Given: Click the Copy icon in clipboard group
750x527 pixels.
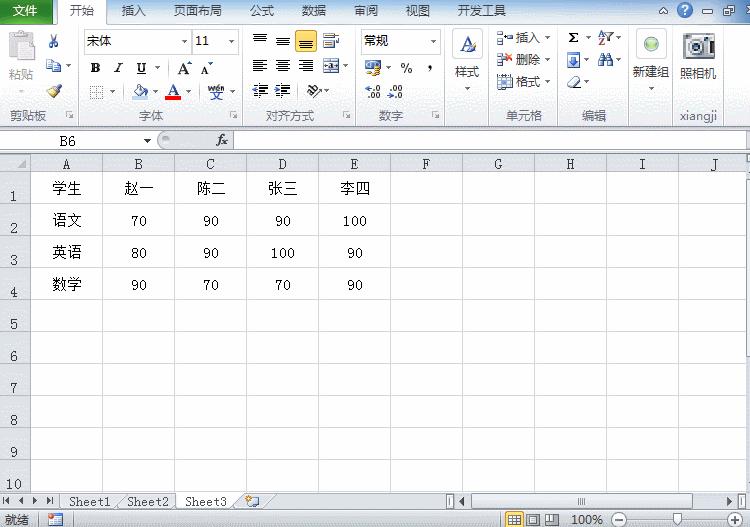Looking at the screenshot, I should (53, 66).
